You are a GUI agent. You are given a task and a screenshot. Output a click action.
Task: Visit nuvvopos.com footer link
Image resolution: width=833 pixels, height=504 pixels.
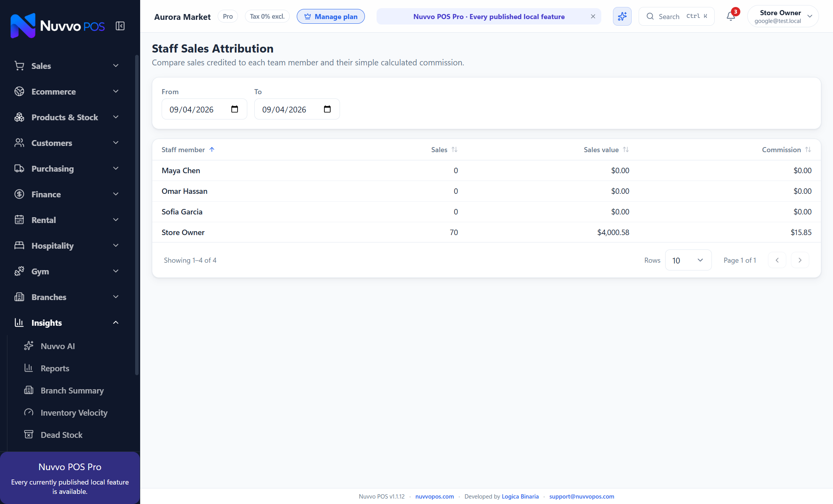pos(435,497)
